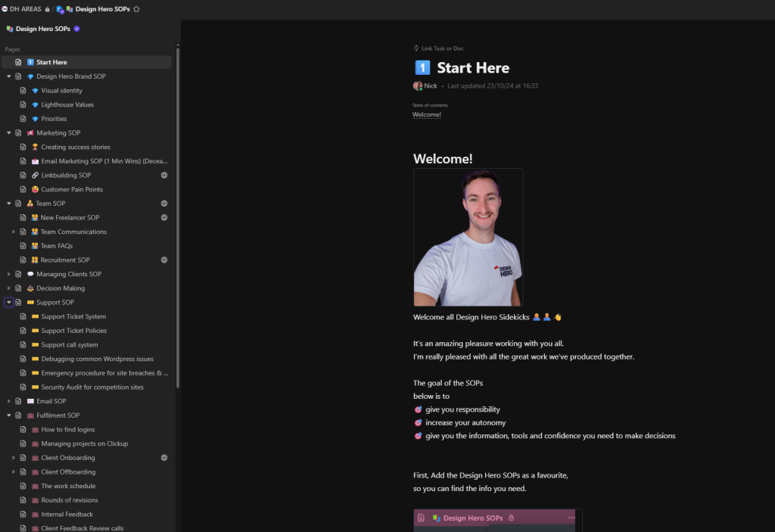Click the globe icon beside Linkbuilding SOP
Image resolution: width=775 pixels, height=532 pixels.
coord(164,176)
